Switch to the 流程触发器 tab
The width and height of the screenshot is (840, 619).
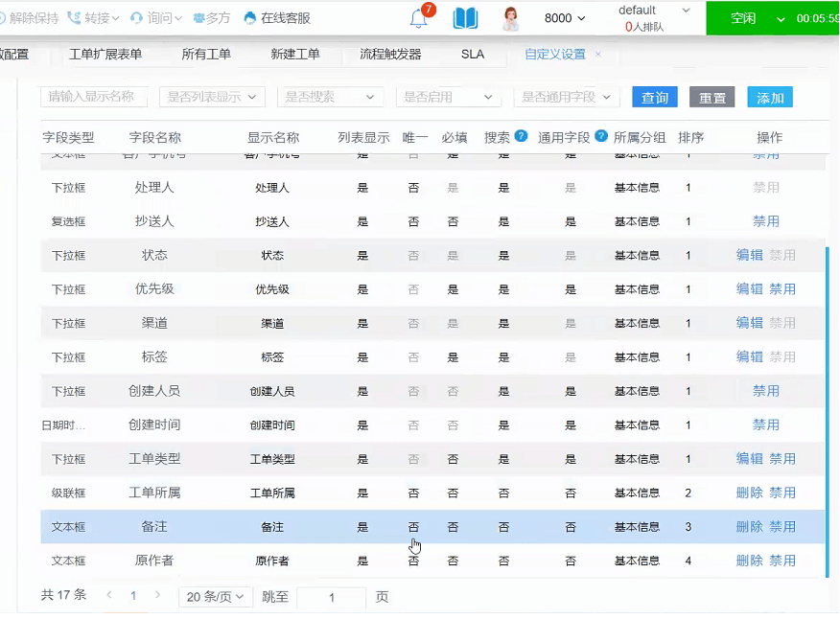[x=390, y=55]
